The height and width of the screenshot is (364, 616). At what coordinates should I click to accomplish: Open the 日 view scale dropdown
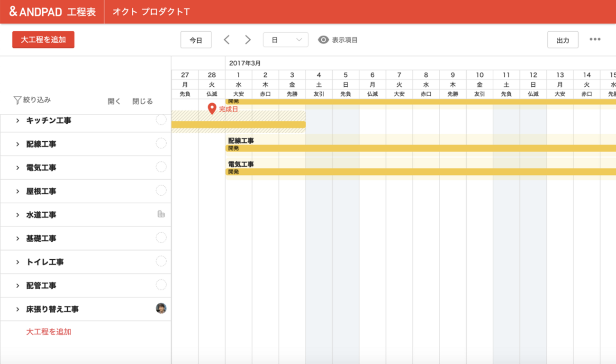(285, 40)
